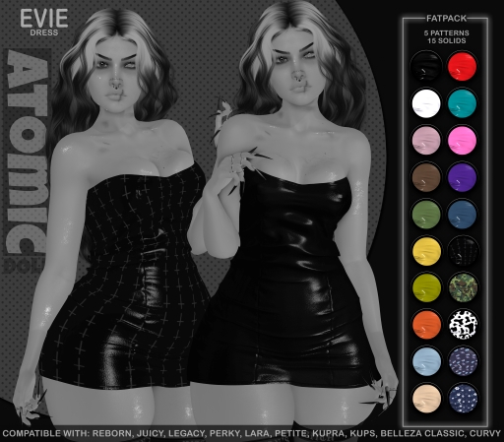The image size is (504, 442).
Task: Click the EVIE title text
Action: coord(44,19)
